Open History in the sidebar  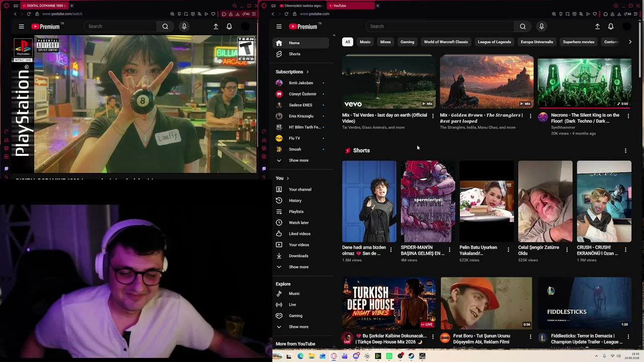pos(301,201)
